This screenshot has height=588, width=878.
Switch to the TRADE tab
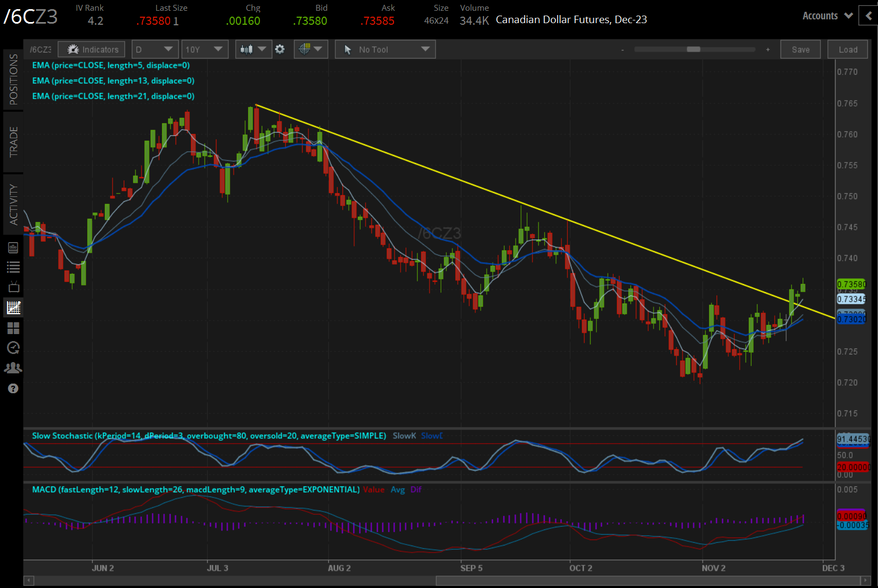pos(13,141)
